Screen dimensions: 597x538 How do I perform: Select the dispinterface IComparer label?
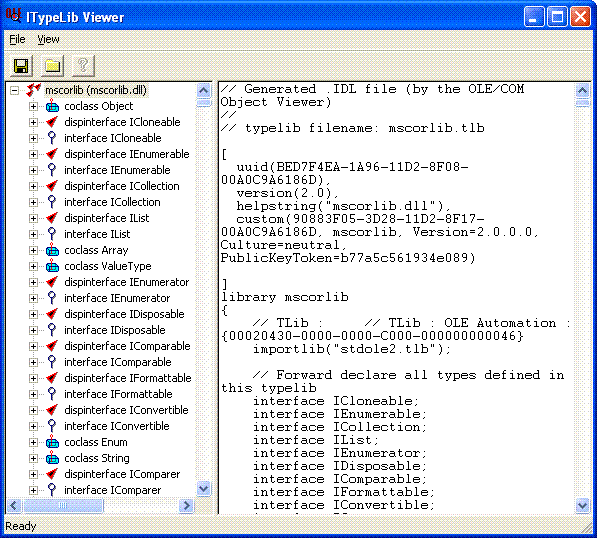point(122,474)
